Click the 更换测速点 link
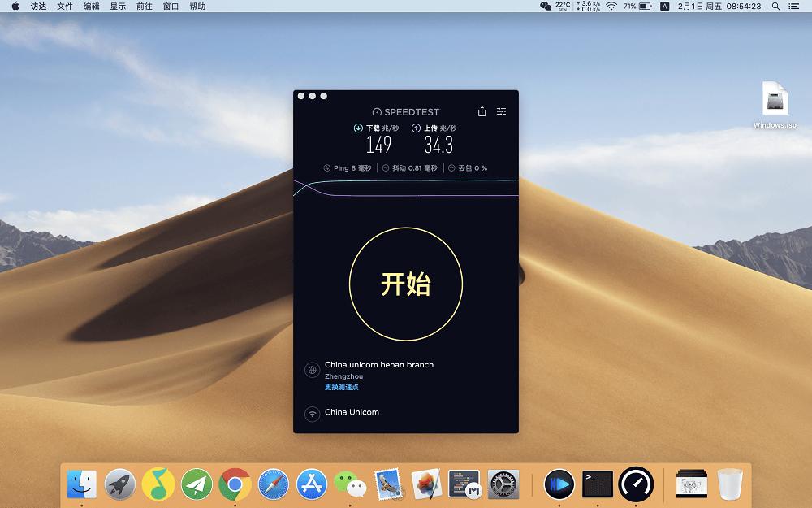Viewport: 812px width, 508px height. [341, 387]
